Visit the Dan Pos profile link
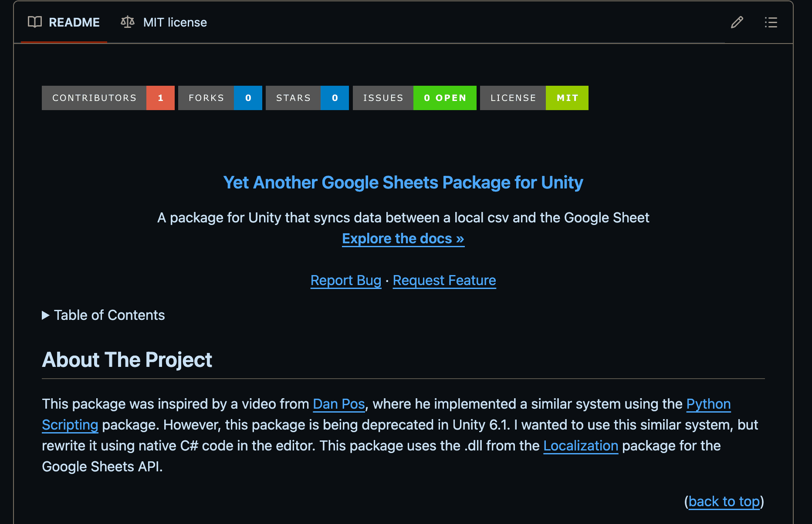Viewport: 812px width, 524px height. [x=338, y=404]
